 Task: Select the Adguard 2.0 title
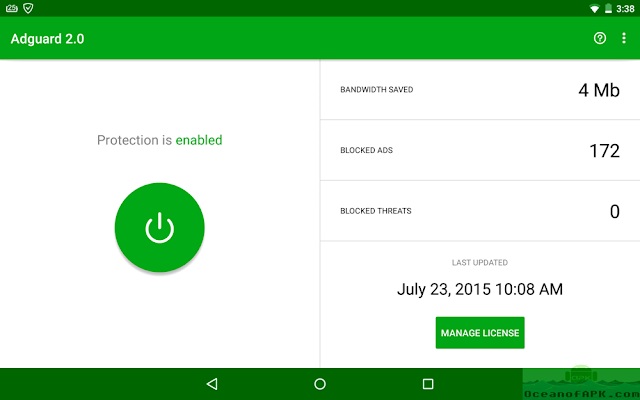point(47,39)
